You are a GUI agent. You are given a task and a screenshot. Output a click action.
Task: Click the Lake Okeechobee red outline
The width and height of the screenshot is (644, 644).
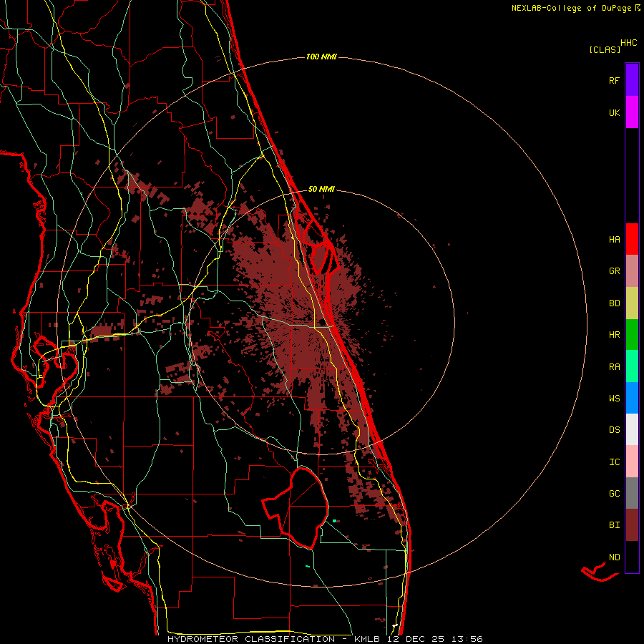[x=296, y=508]
